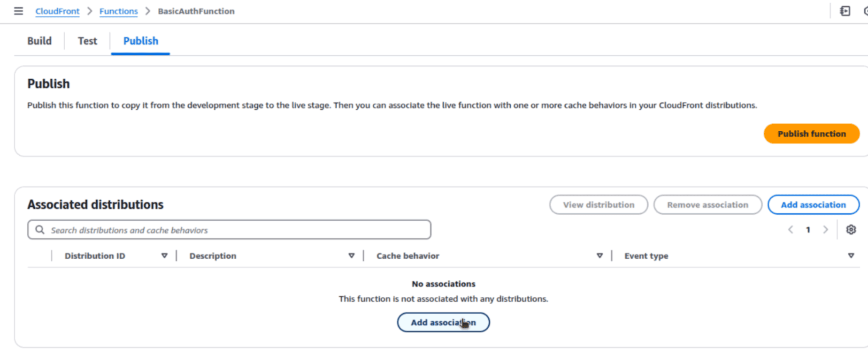Switch to the Test tab
Viewport: 868px width, 353px height.
[87, 41]
